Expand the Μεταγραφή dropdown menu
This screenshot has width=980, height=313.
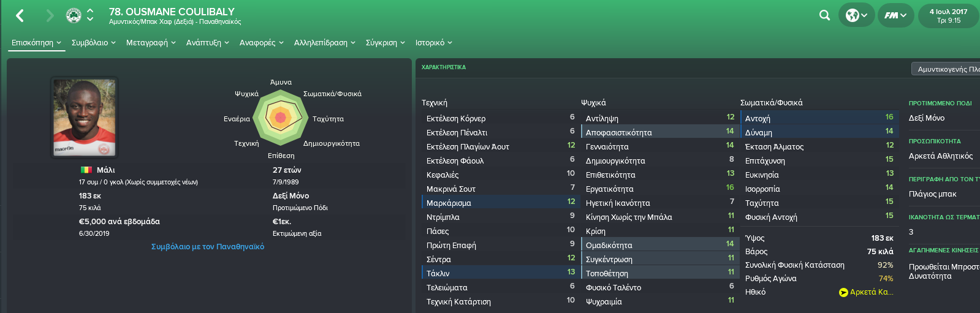pyautogui.click(x=151, y=43)
